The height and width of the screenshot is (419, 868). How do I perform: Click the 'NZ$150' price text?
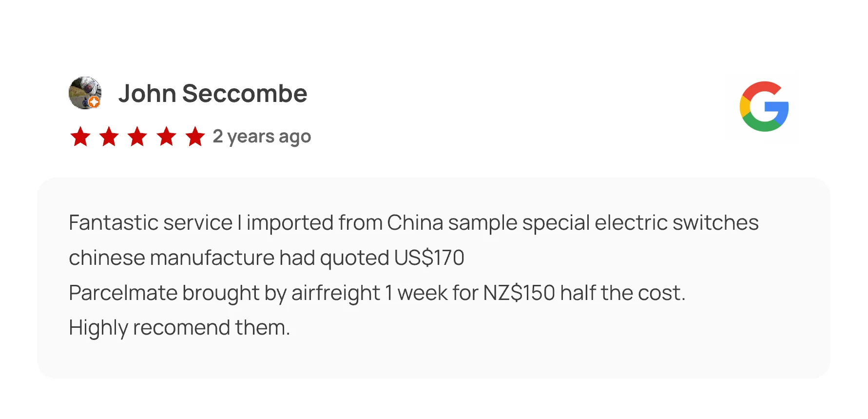point(519,293)
